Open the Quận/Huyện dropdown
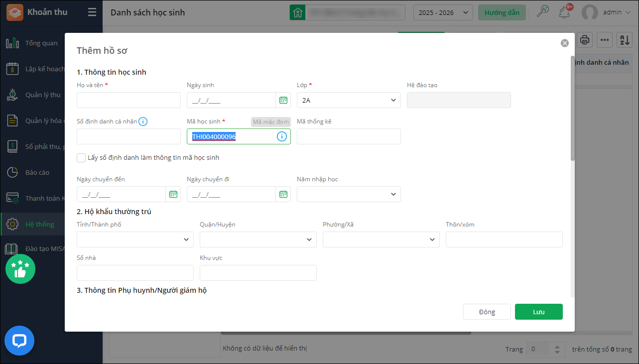 (x=258, y=240)
